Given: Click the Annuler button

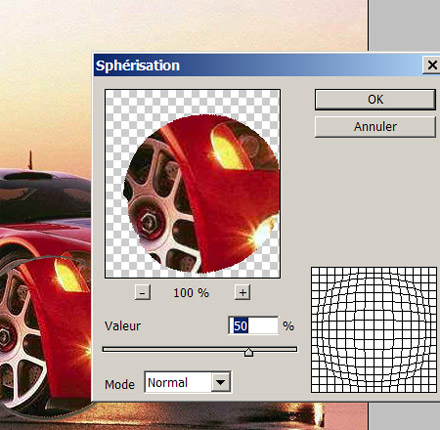Looking at the screenshot, I should tap(375, 127).
